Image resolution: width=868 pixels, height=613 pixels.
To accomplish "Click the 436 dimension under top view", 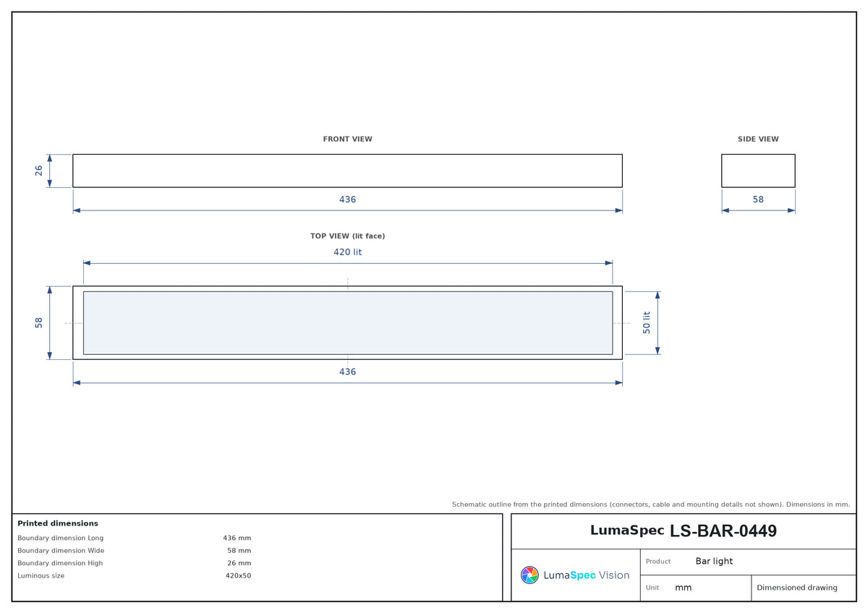I will [347, 372].
